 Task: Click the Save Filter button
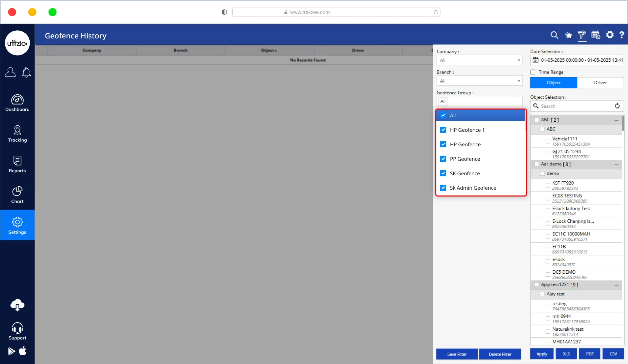[457, 354]
